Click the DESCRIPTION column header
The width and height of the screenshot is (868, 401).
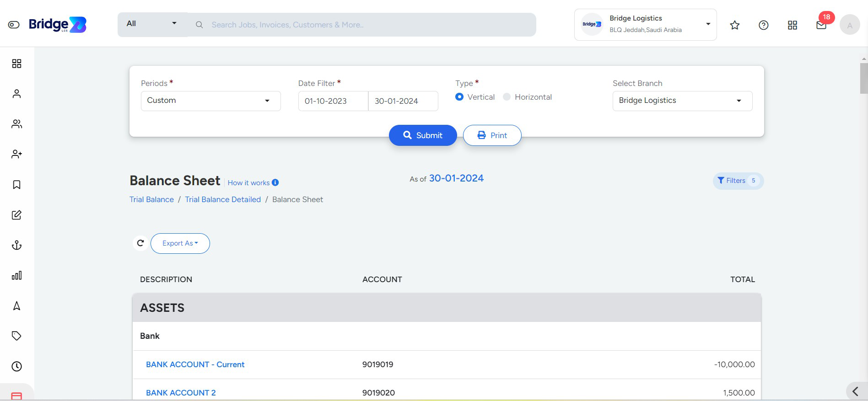166,279
